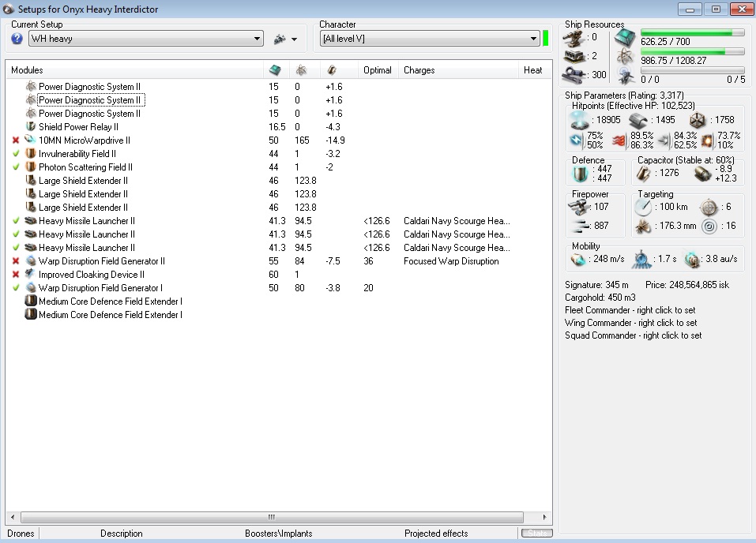
Task: Click the Projected effects tab
Action: click(x=436, y=534)
